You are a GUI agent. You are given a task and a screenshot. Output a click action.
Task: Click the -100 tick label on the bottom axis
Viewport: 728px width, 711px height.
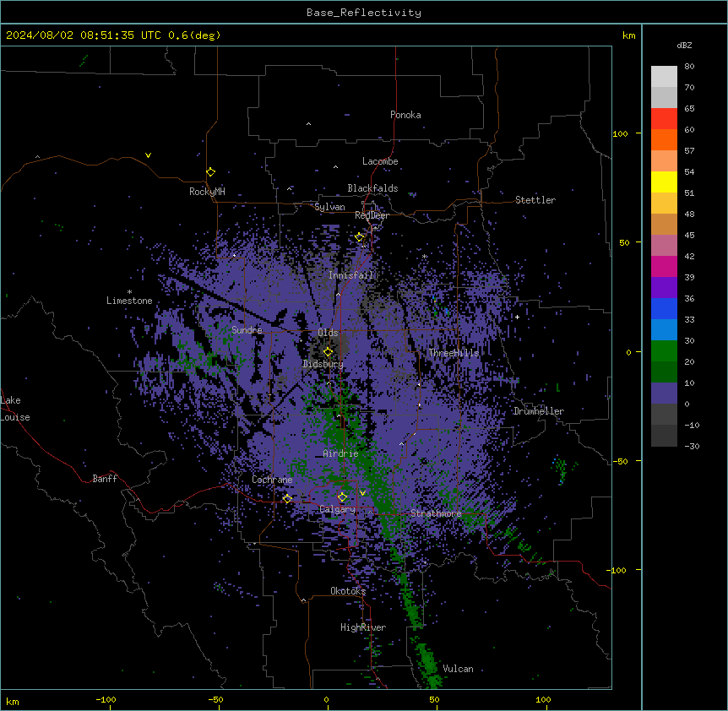pyautogui.click(x=106, y=699)
